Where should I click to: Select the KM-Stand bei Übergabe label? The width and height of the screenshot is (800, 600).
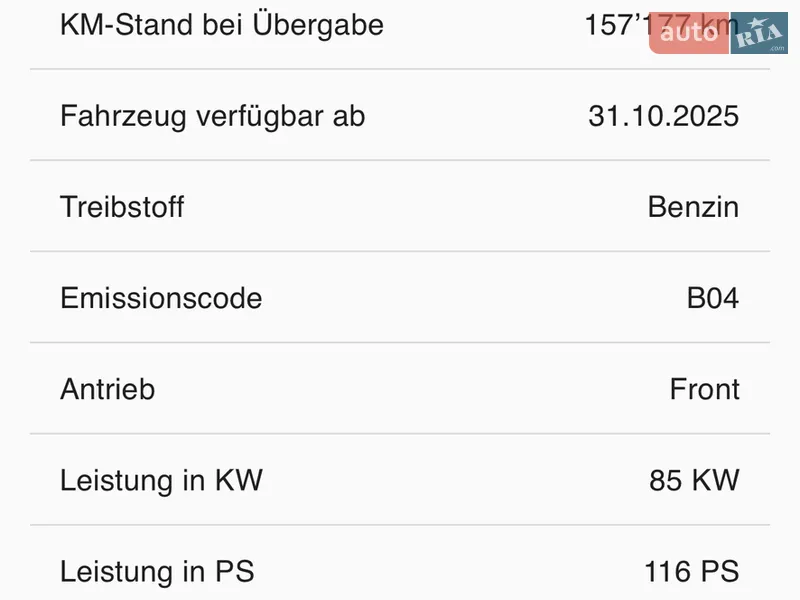coord(222,24)
